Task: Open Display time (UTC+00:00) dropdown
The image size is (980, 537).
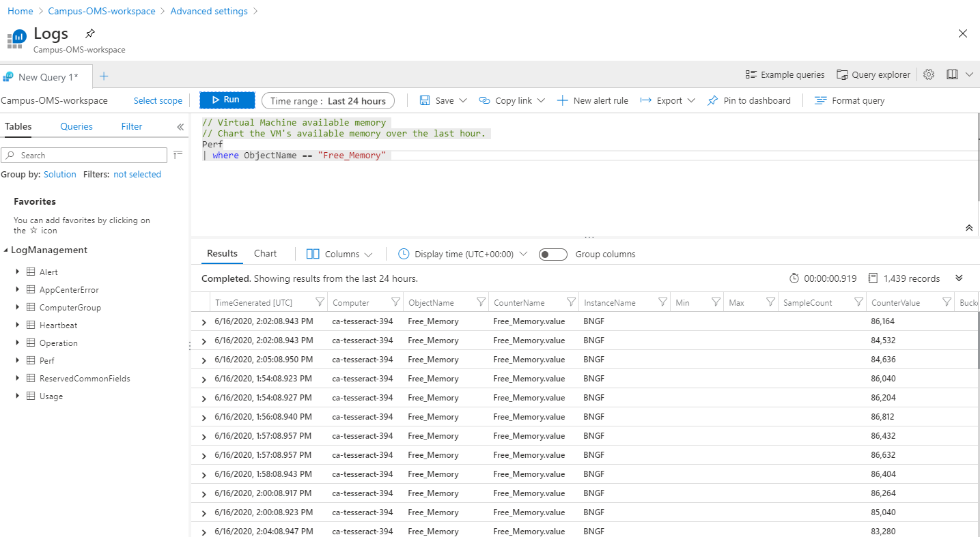Action: 463,254
